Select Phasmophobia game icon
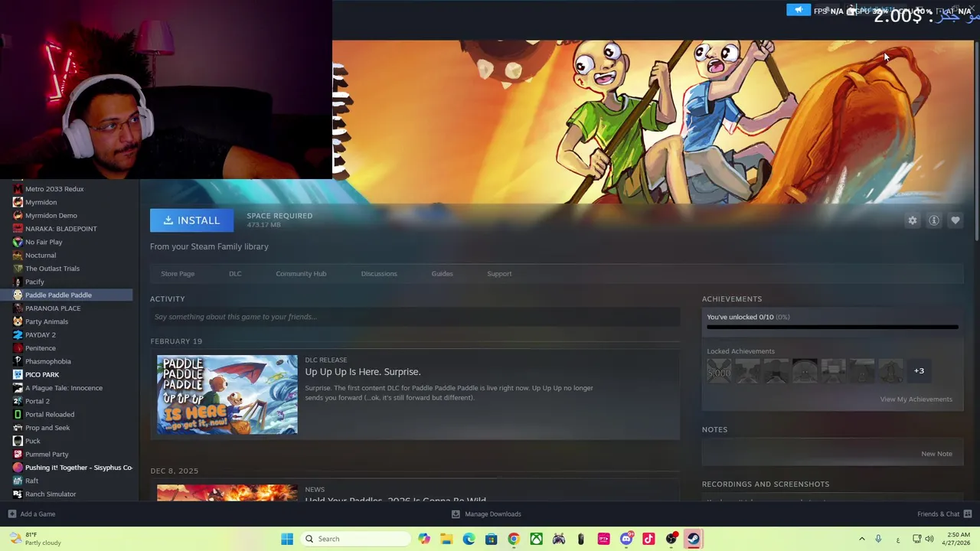Screen dimensions: 980x551 pyautogui.click(x=18, y=361)
